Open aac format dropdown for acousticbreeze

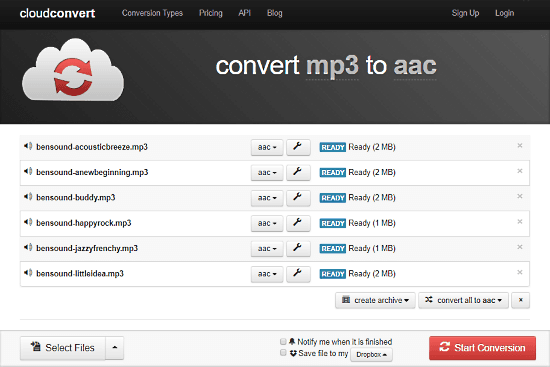tap(267, 147)
